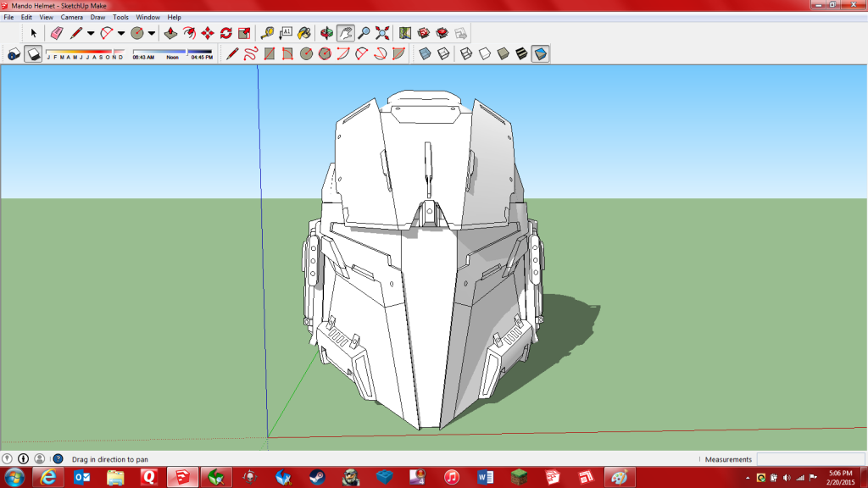
Task: Expand the Line tool dropdown arrow
Action: coord(91,33)
